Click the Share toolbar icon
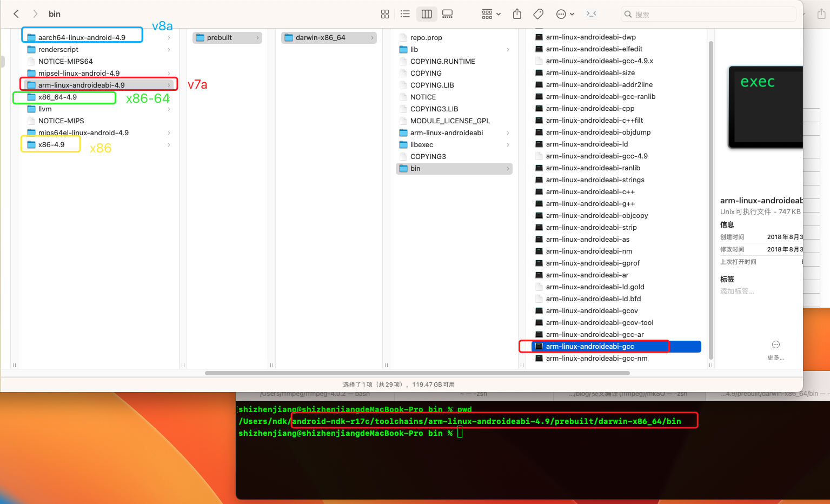The image size is (830, 504). pyautogui.click(x=517, y=14)
